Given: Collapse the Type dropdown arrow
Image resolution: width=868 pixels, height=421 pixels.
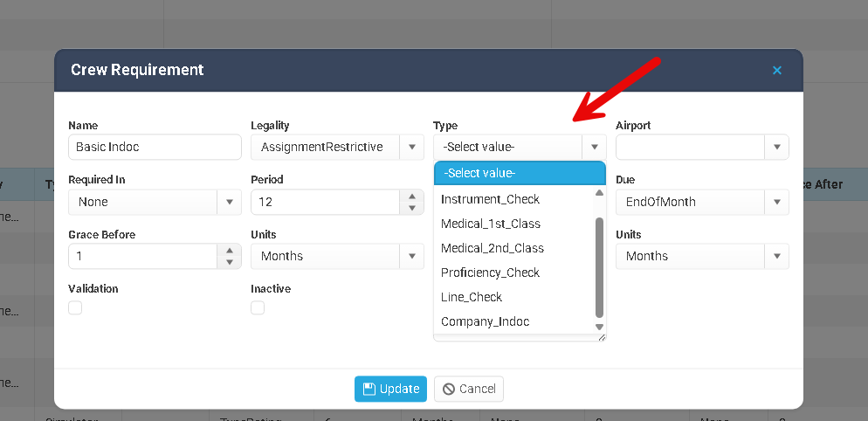Looking at the screenshot, I should 594,147.
